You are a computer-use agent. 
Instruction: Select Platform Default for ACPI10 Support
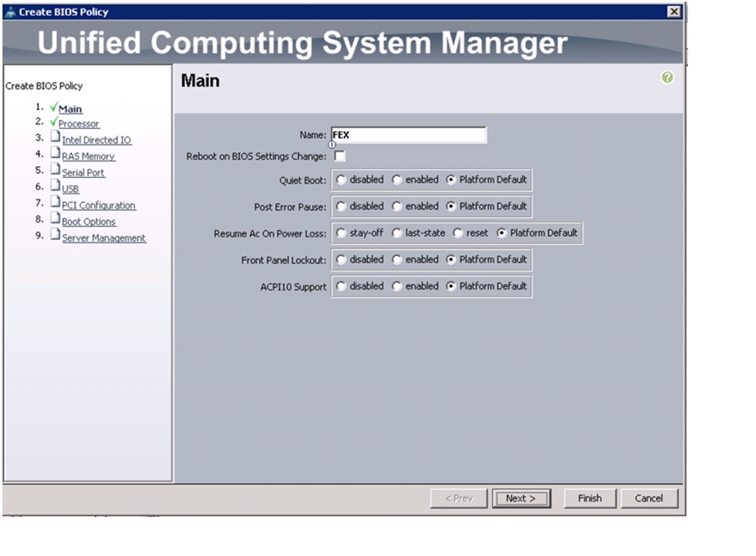click(450, 286)
